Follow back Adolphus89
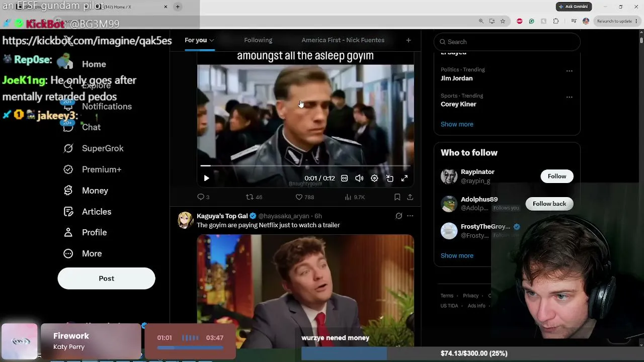This screenshot has width=644, height=362. pos(549,204)
